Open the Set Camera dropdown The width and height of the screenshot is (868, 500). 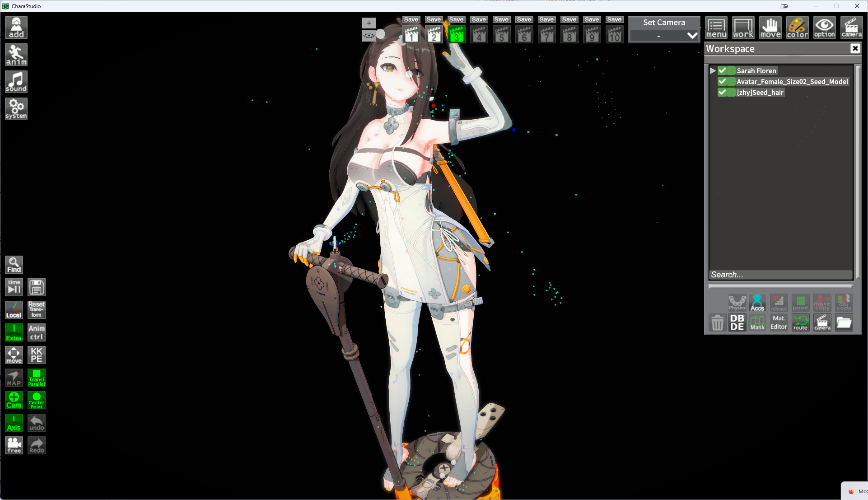664,36
